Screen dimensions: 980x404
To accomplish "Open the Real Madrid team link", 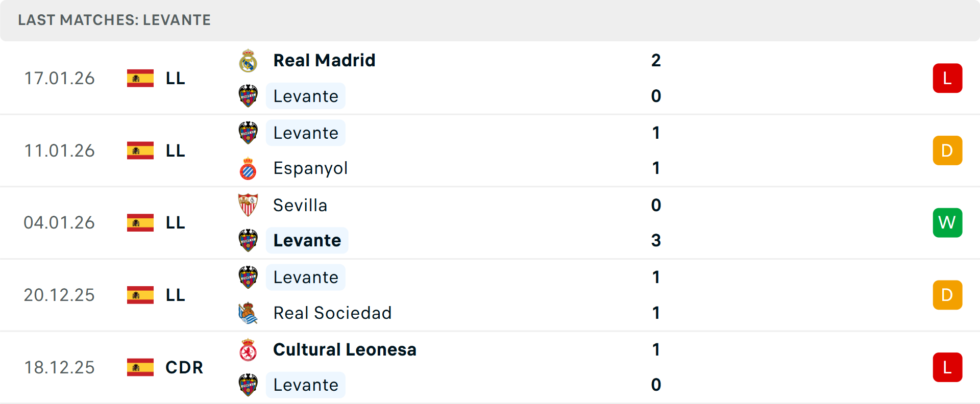I will [324, 61].
